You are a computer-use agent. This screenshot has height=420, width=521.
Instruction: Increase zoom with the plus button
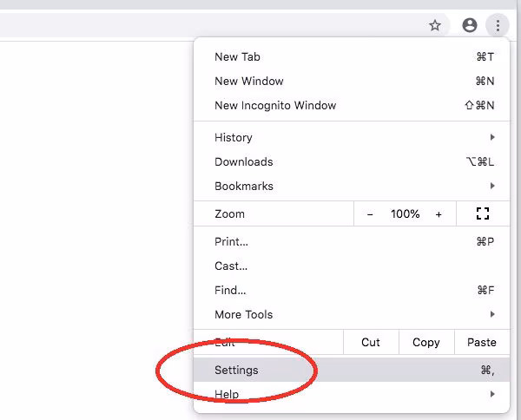click(x=439, y=213)
